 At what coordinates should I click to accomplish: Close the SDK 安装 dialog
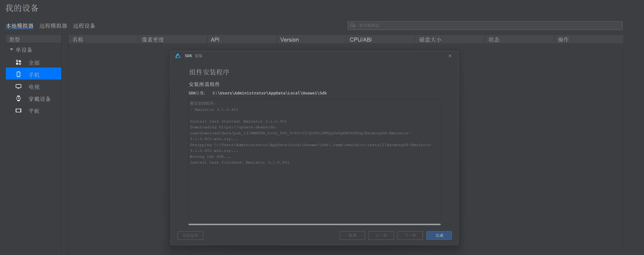(450, 56)
